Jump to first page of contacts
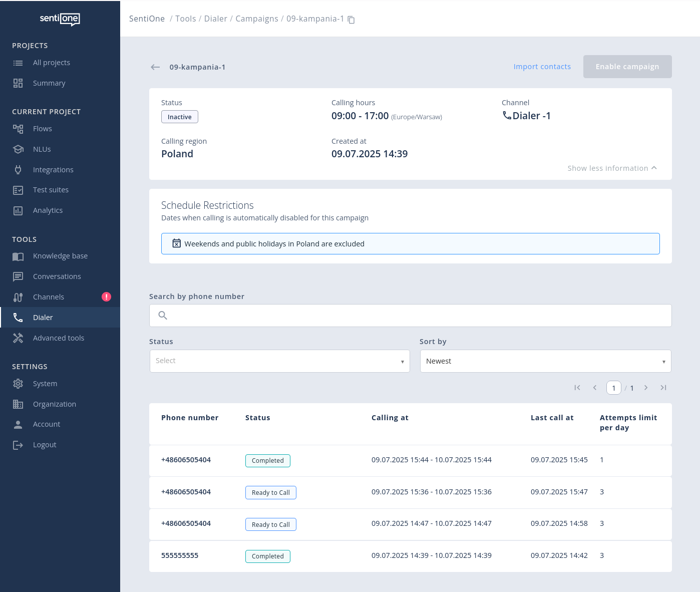 577,388
